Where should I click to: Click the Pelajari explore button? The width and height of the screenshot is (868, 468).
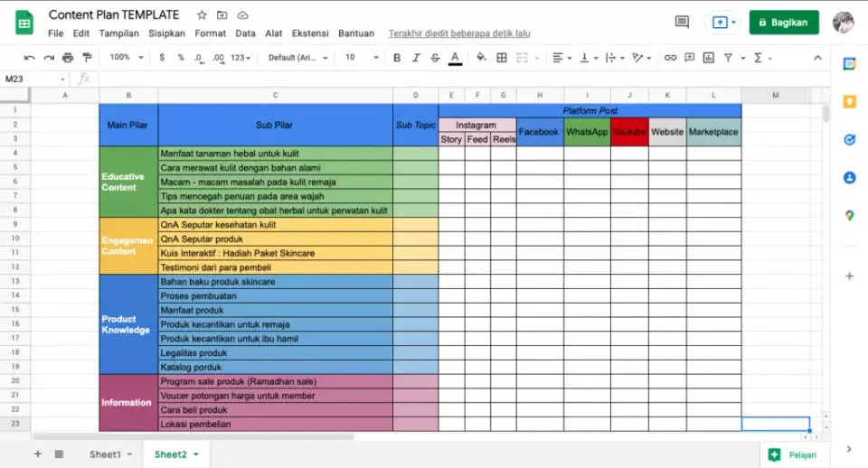click(793, 454)
